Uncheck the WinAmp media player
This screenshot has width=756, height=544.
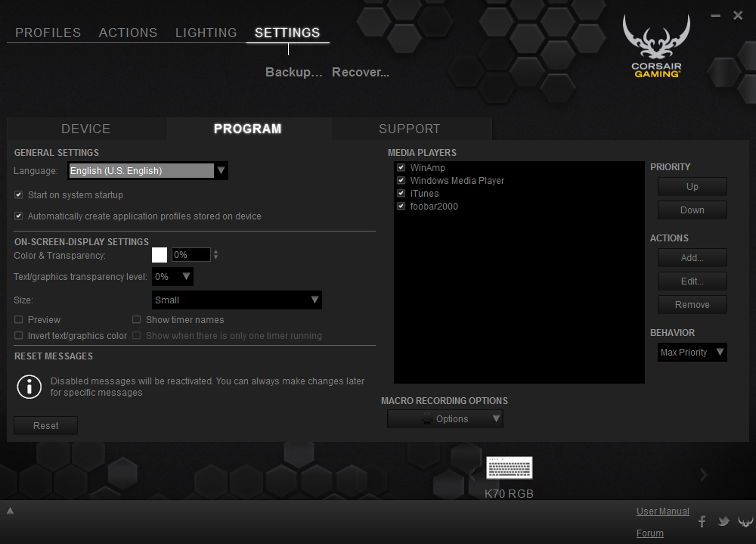coord(401,167)
